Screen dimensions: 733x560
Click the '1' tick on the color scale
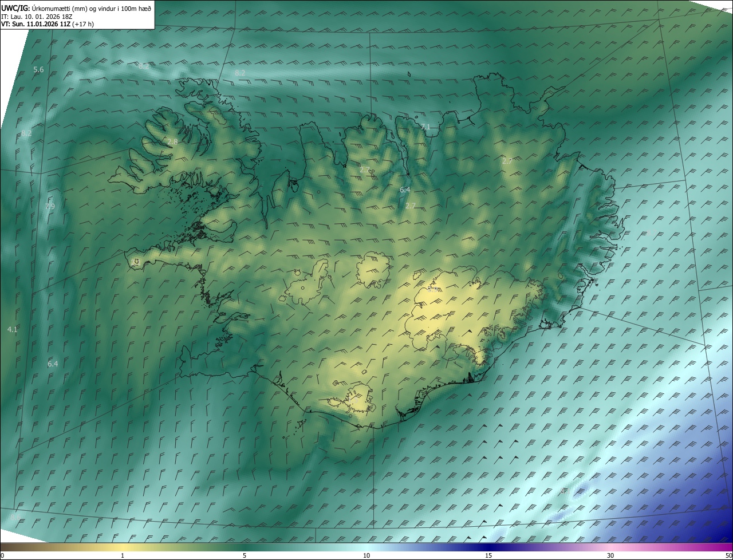point(123,555)
